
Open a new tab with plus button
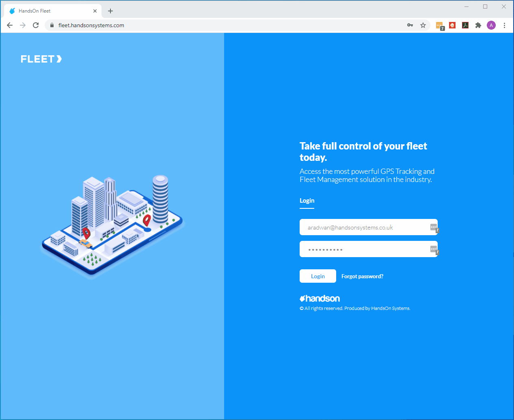(110, 11)
